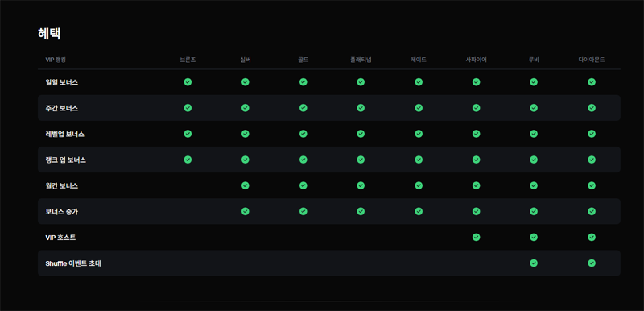This screenshot has height=311, width=644.
Task: Click the 사파이어 checkmark in VIP 호스트 row
Action: [x=476, y=237]
